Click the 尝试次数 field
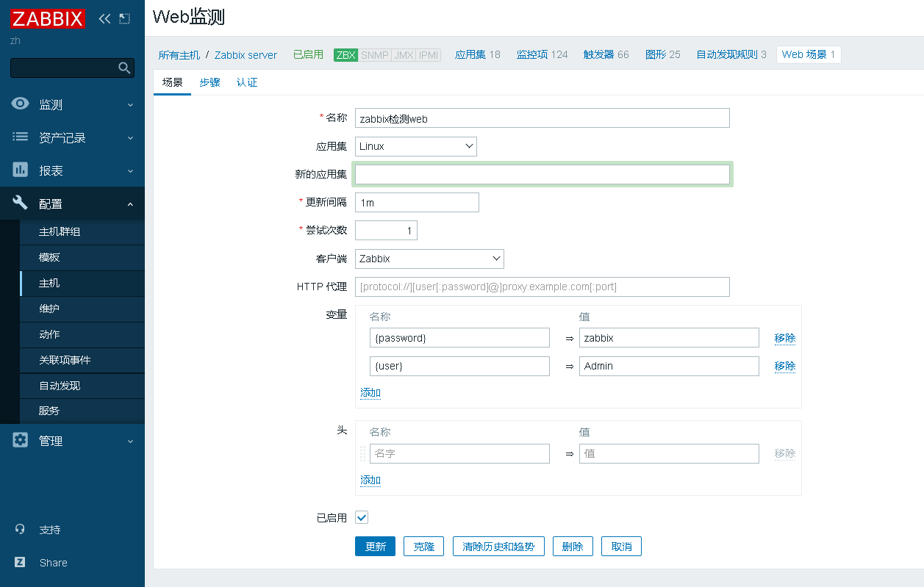Viewport: 924px width, 587px height. click(x=386, y=231)
